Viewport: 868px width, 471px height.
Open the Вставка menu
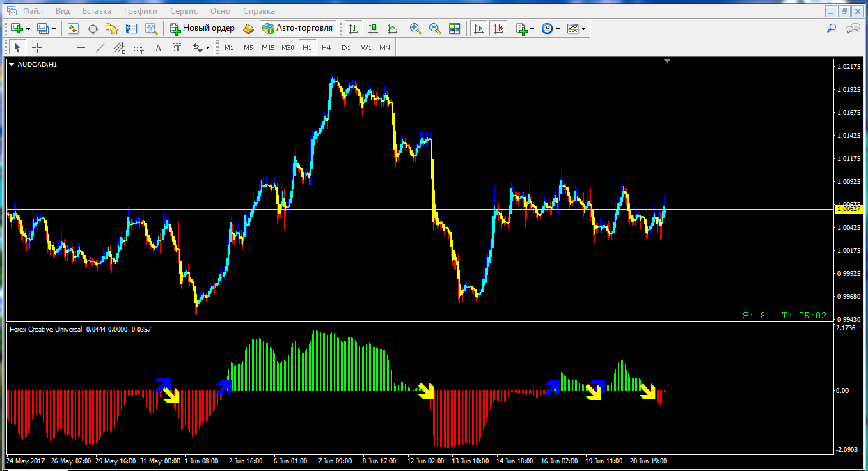click(96, 11)
